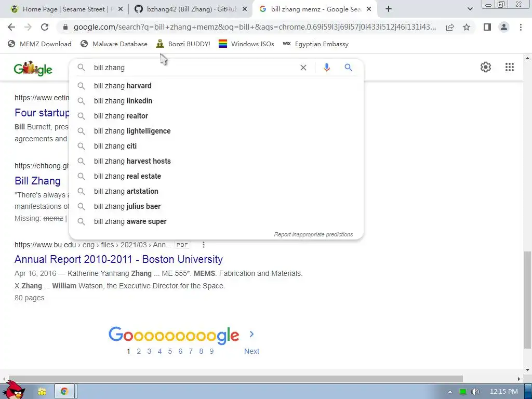Choose suggestion bill zhang aware super
Image resolution: width=532 pixels, height=399 pixels.
tap(216, 221)
